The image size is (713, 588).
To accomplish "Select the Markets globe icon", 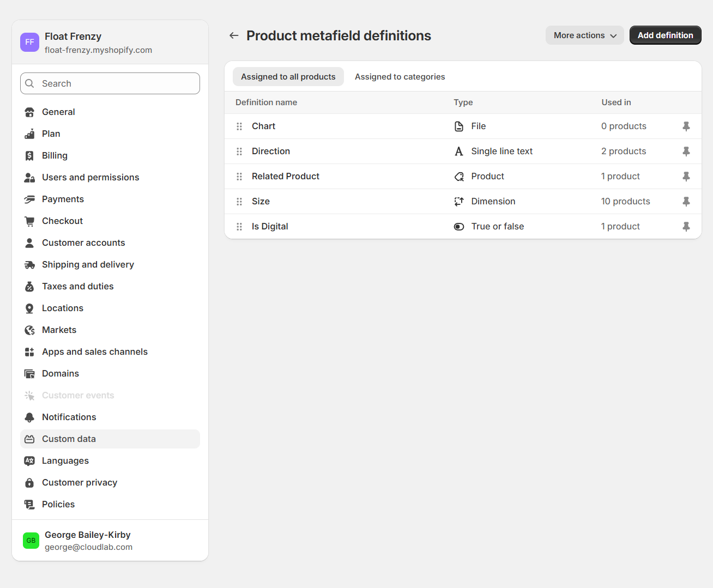I will [x=29, y=330].
